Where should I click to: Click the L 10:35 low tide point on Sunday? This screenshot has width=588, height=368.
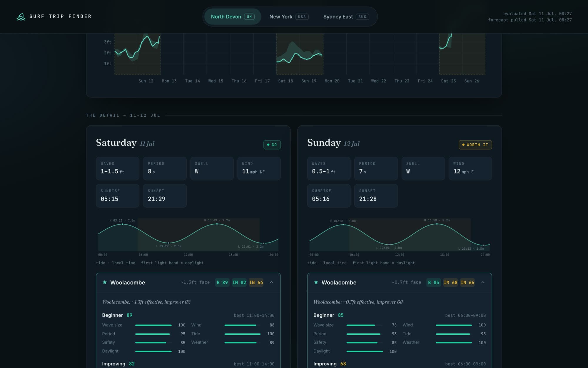coord(389,245)
